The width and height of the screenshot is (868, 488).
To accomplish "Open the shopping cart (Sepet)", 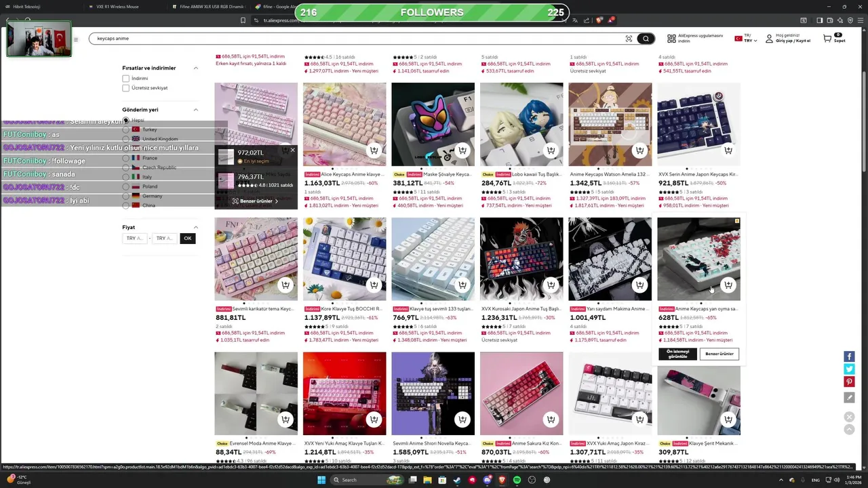I will (x=833, y=39).
